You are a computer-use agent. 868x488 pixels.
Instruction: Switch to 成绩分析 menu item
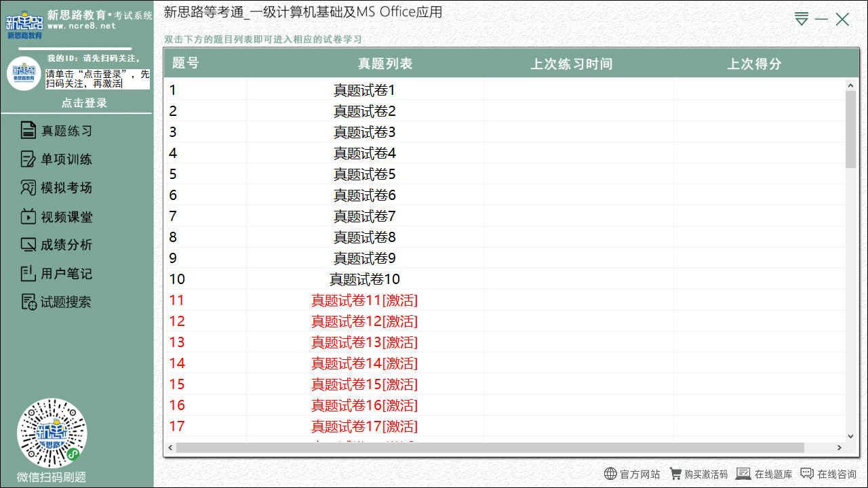[66, 245]
